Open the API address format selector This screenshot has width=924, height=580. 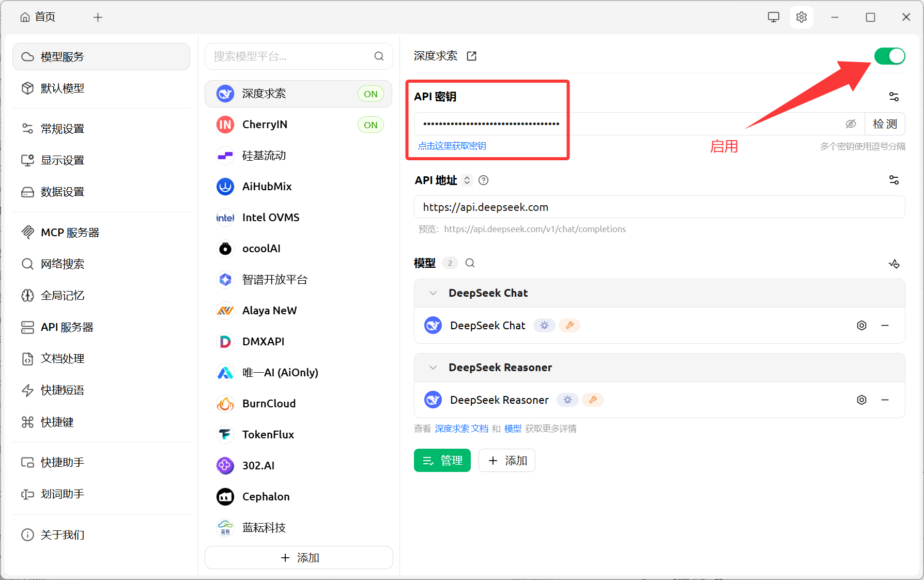467,180
